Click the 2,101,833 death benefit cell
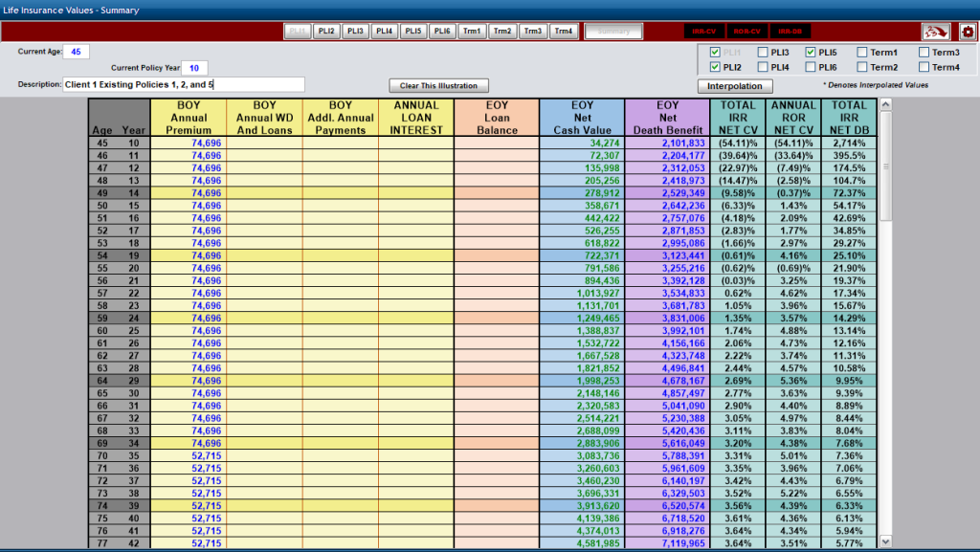The height and width of the screenshot is (552, 980). [667, 143]
